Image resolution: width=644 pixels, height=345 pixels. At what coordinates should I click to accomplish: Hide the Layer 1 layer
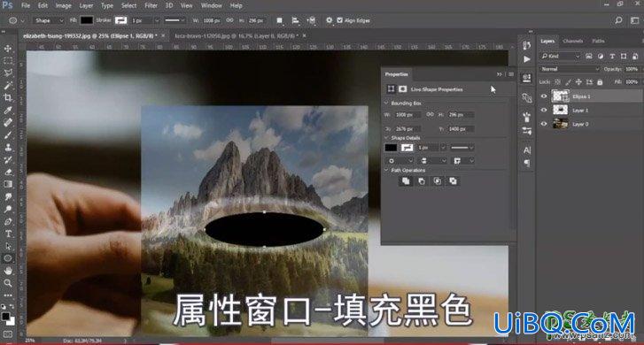[x=544, y=110]
